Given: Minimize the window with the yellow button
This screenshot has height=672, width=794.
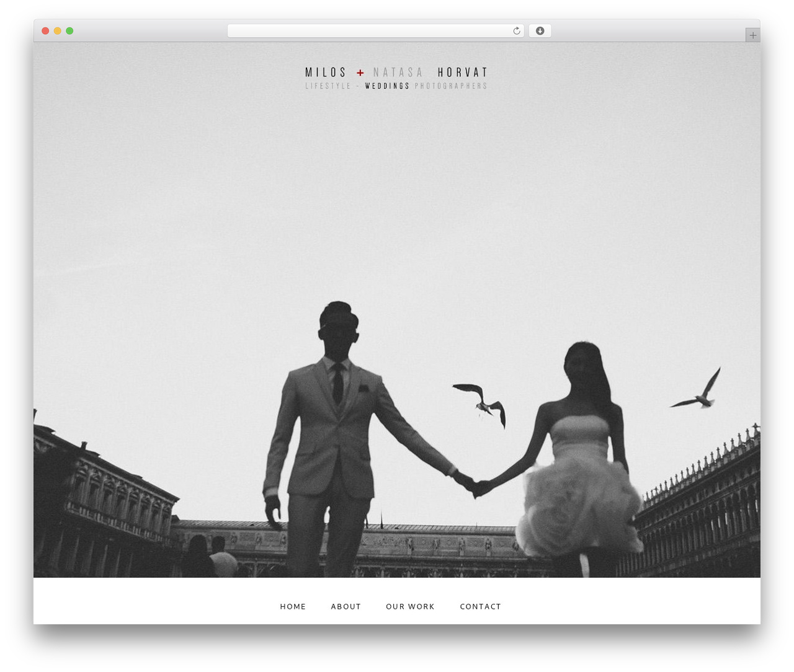Looking at the screenshot, I should click(x=57, y=31).
